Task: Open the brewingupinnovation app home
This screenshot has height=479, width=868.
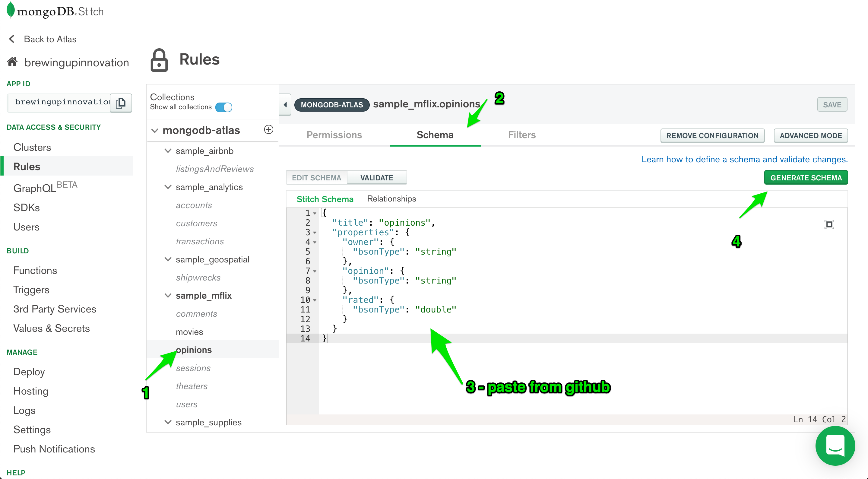Action: [77, 63]
